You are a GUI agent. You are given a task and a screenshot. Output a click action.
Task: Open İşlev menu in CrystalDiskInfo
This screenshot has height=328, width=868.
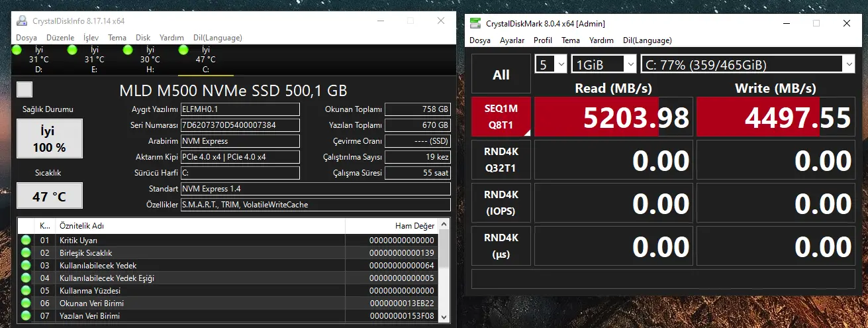[91, 38]
